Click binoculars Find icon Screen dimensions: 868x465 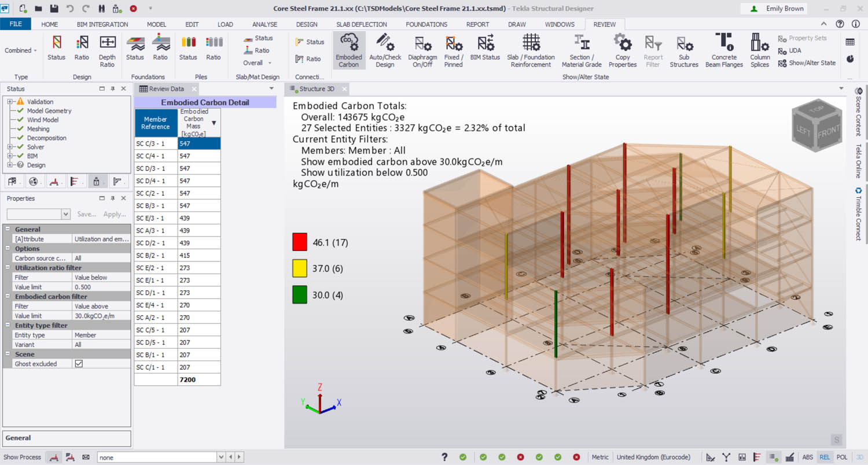[102, 9]
